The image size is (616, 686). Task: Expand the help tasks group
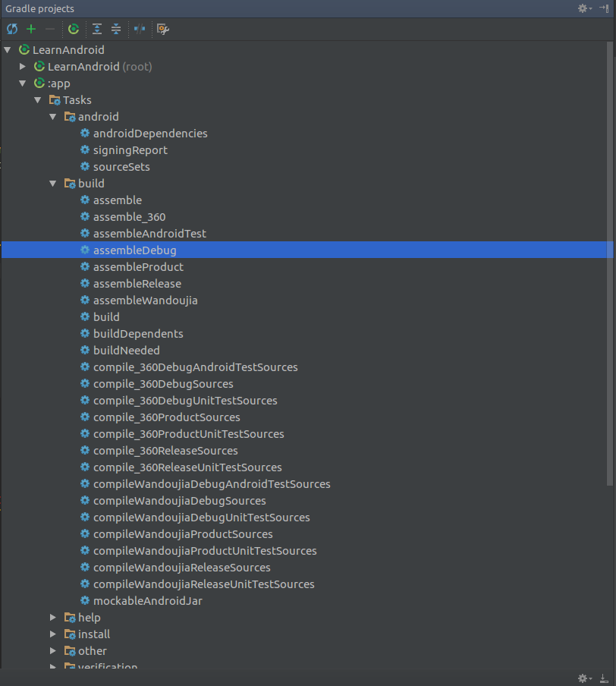(52, 617)
